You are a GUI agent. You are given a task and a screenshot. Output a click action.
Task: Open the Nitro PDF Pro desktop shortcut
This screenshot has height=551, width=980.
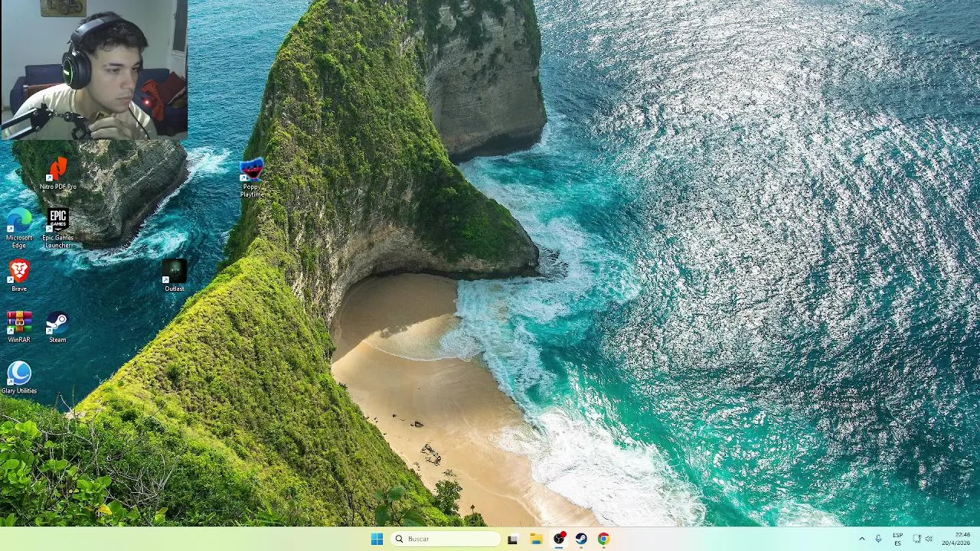click(x=58, y=174)
